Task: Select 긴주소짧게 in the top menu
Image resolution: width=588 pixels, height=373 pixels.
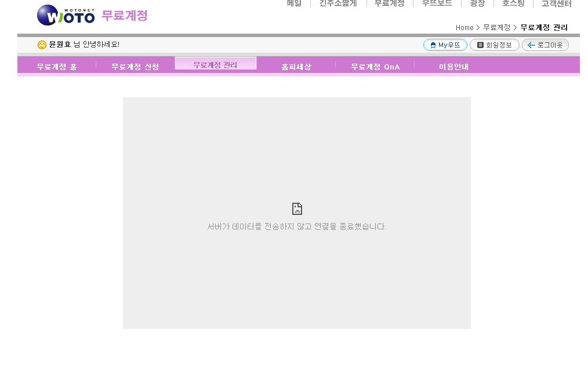Action: coord(338,3)
